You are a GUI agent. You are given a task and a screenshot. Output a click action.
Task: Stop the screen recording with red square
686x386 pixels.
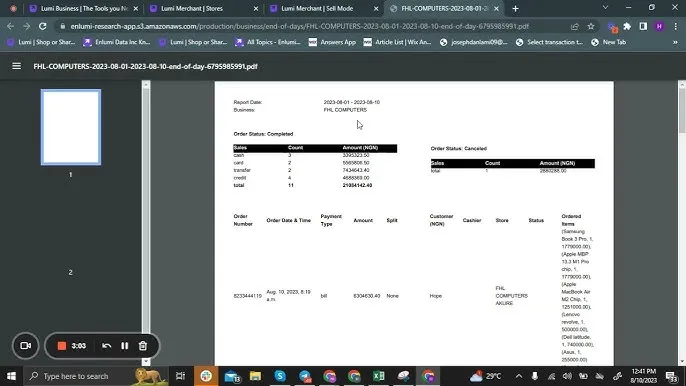point(62,346)
